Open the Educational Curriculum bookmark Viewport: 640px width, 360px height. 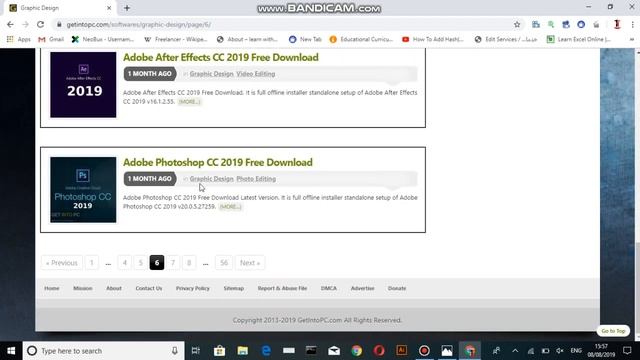pos(362,39)
